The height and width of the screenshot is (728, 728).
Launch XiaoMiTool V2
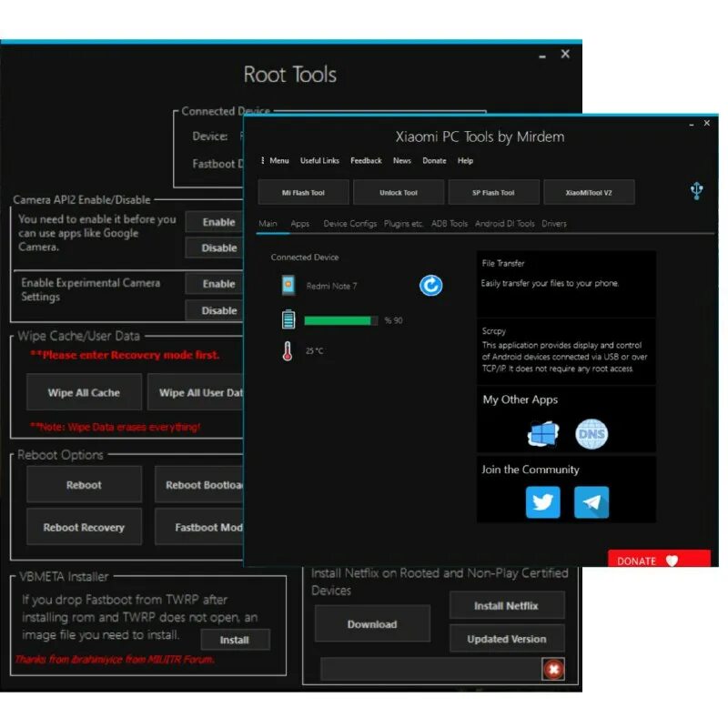point(589,192)
